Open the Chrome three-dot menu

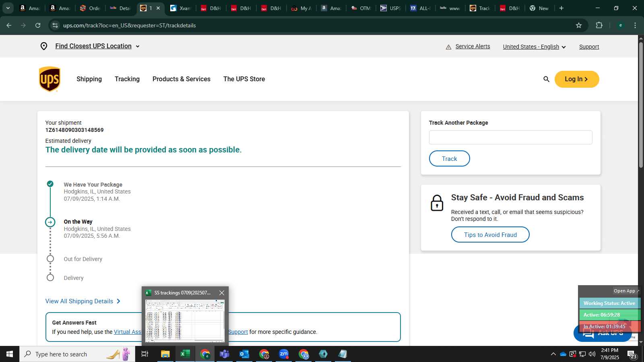(635, 25)
